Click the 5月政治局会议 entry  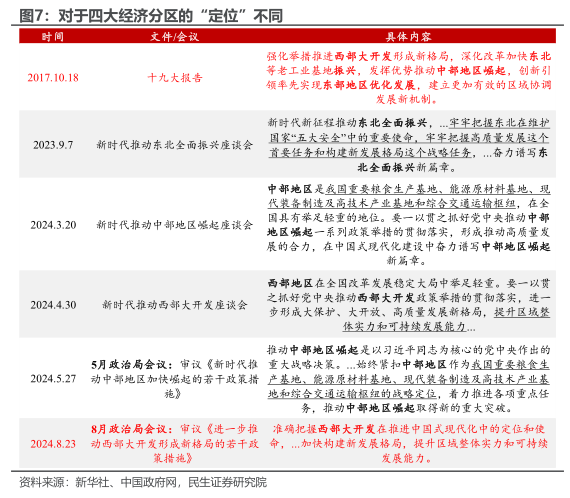coord(175,379)
